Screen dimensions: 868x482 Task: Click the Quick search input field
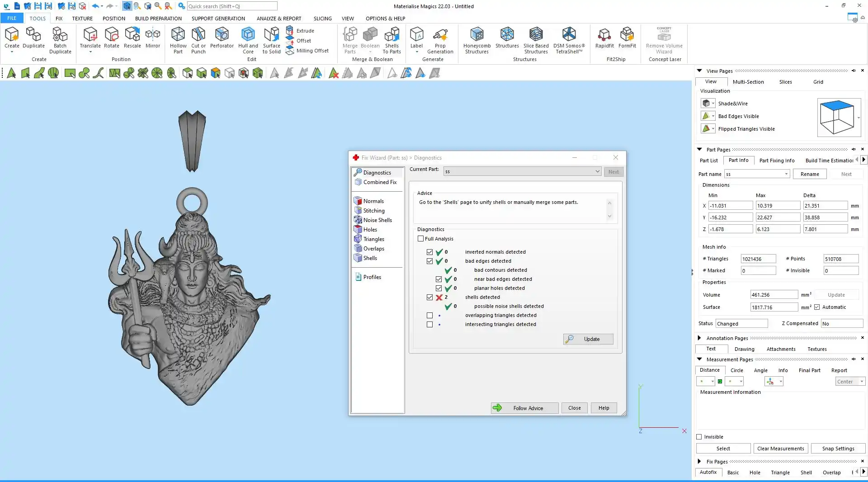click(232, 6)
